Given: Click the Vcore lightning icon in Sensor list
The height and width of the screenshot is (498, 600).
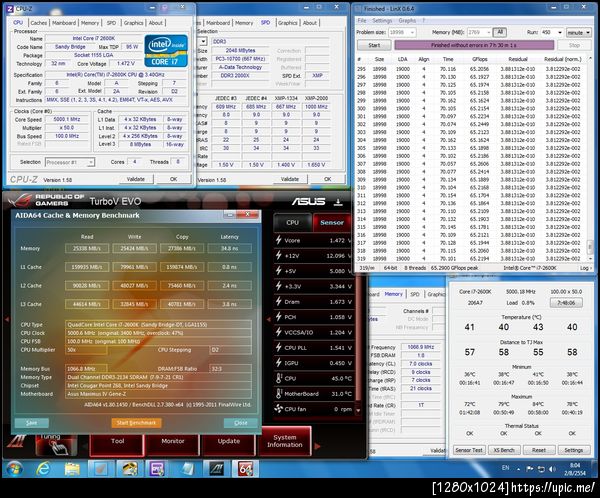Looking at the screenshot, I should [x=279, y=240].
